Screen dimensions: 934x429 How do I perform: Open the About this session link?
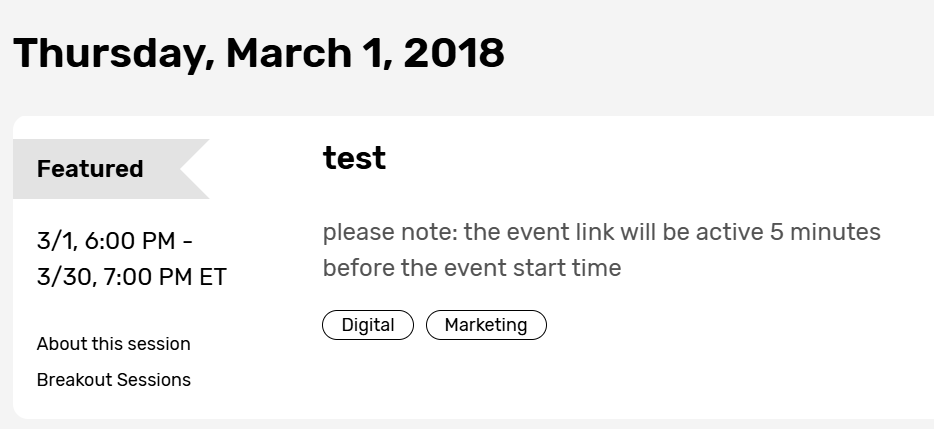click(x=113, y=344)
